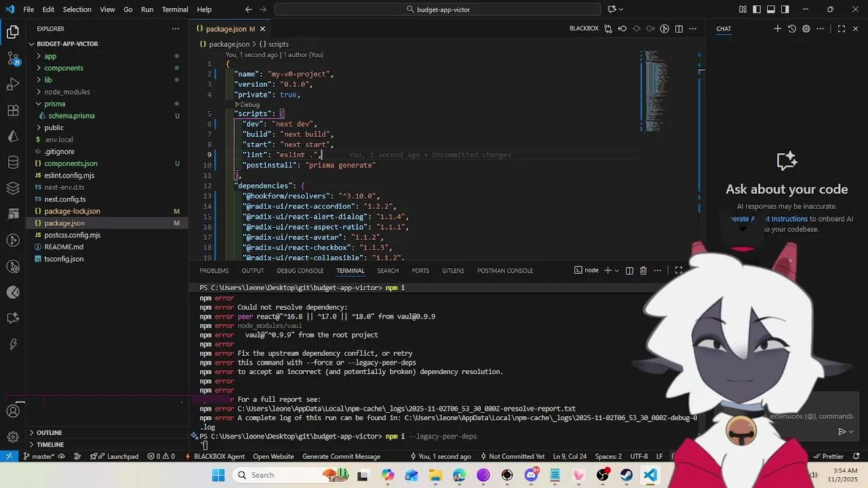Start a new chat with plus icon

tap(778, 28)
